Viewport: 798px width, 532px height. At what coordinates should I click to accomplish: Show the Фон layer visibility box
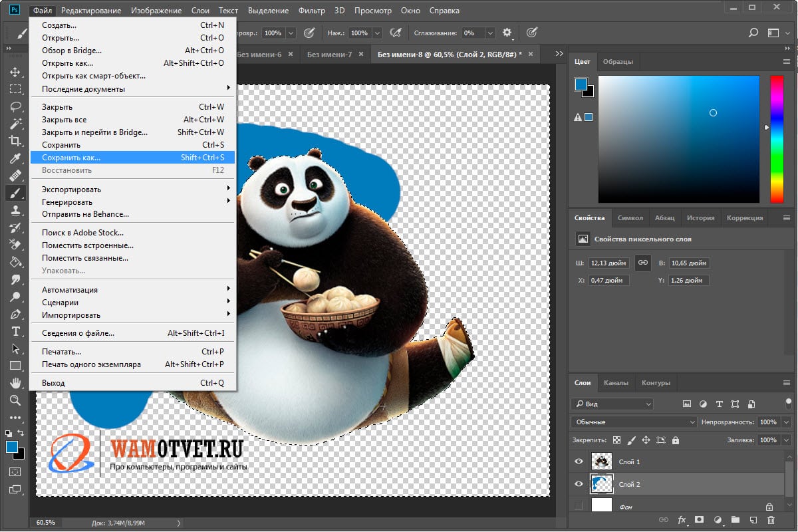tap(579, 507)
